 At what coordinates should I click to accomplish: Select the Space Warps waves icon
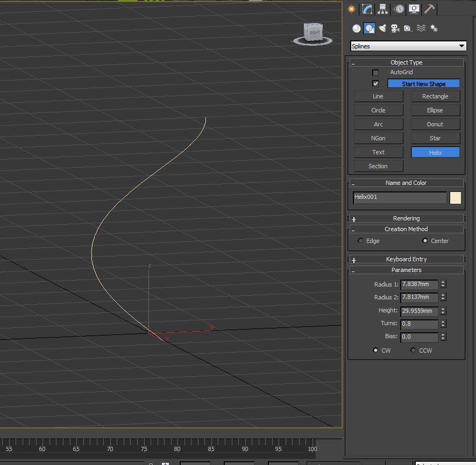pyautogui.click(x=421, y=28)
